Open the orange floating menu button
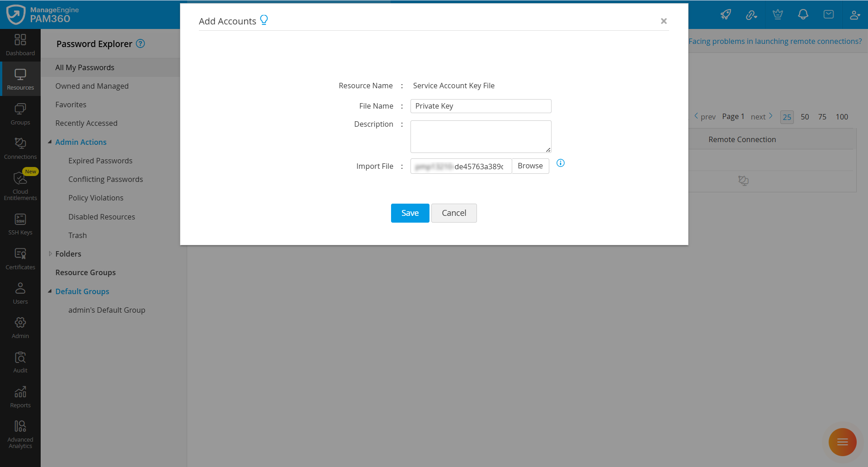Image resolution: width=868 pixels, height=467 pixels. (x=842, y=442)
